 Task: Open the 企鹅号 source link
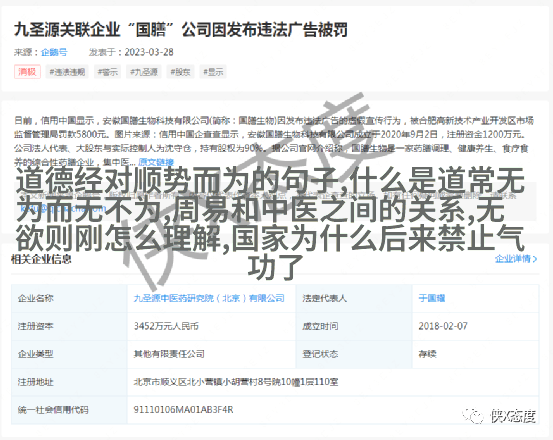pos(54,52)
